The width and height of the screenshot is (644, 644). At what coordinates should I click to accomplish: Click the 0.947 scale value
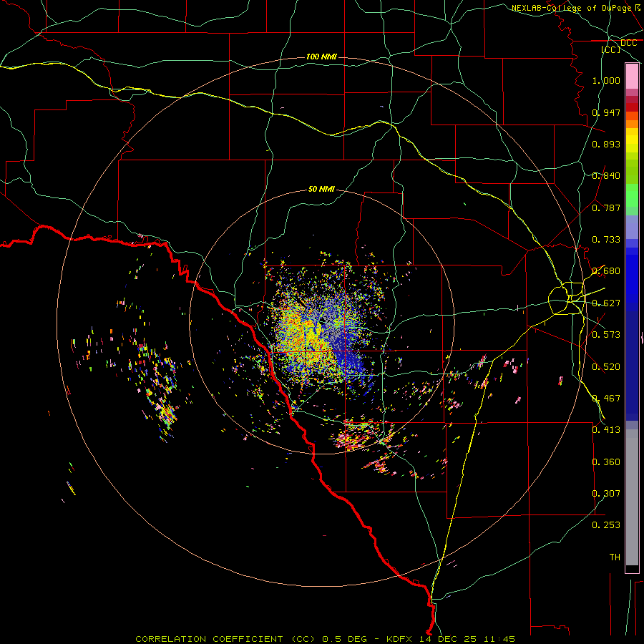606,112
